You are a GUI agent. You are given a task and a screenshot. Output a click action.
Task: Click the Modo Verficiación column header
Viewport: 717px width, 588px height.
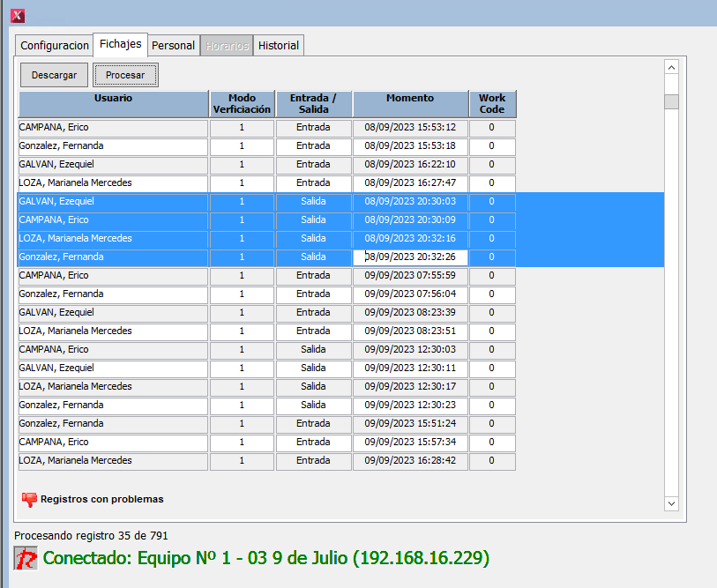click(242, 104)
